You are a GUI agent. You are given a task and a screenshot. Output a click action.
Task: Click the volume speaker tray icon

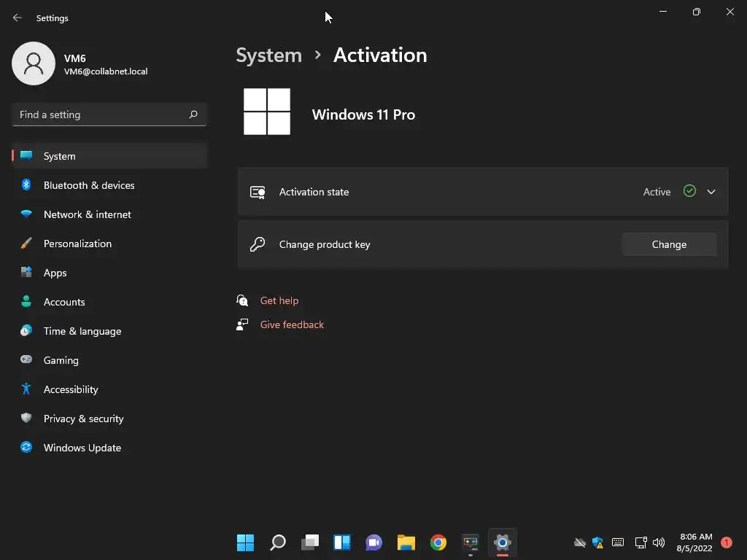659,542
